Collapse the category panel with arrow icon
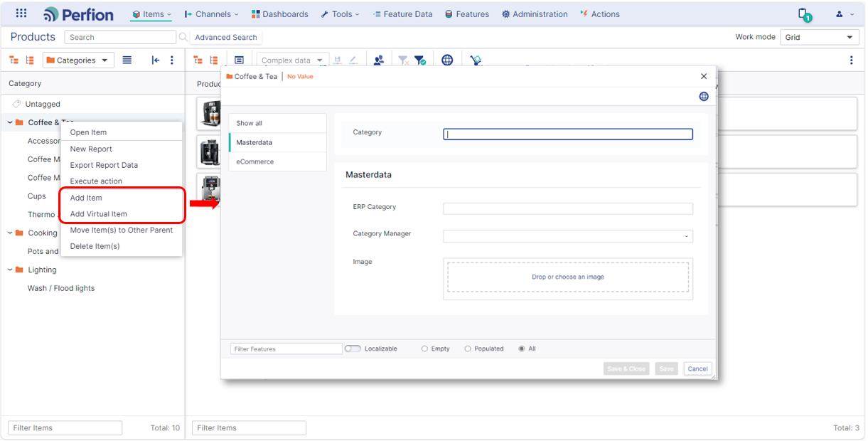Screen dimensions: 868x441 156,60
